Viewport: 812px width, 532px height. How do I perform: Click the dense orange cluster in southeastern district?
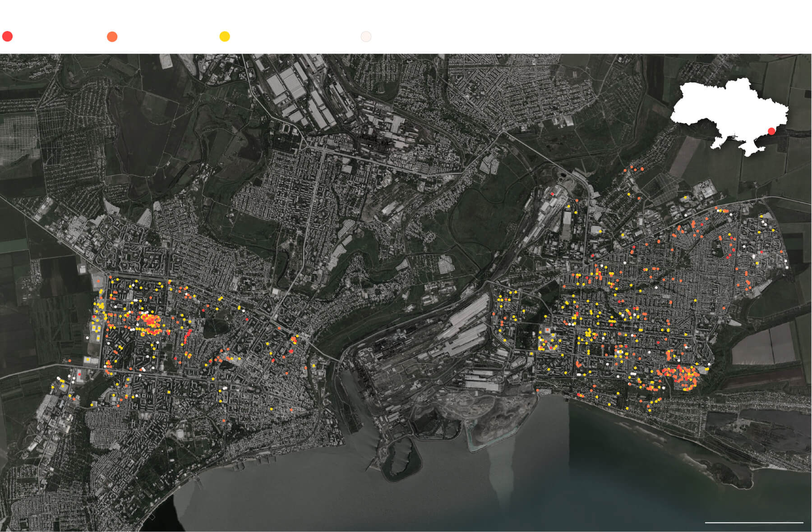pos(683,377)
